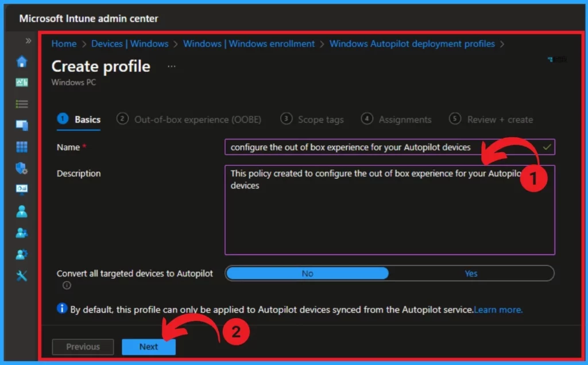Click Microsoft Intune admin center title
This screenshot has width=588, height=365.
click(88, 18)
